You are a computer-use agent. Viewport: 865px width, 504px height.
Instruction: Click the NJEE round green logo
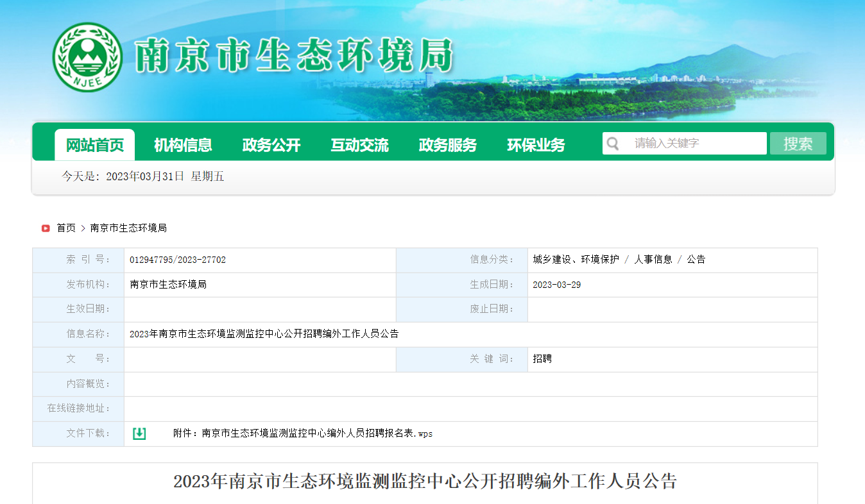pos(87,57)
